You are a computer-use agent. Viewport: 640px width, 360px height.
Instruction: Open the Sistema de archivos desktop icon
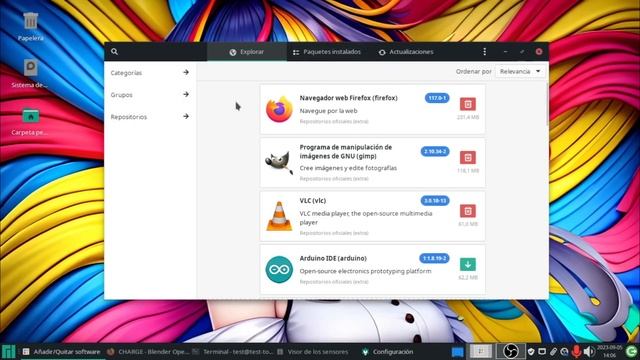30,73
